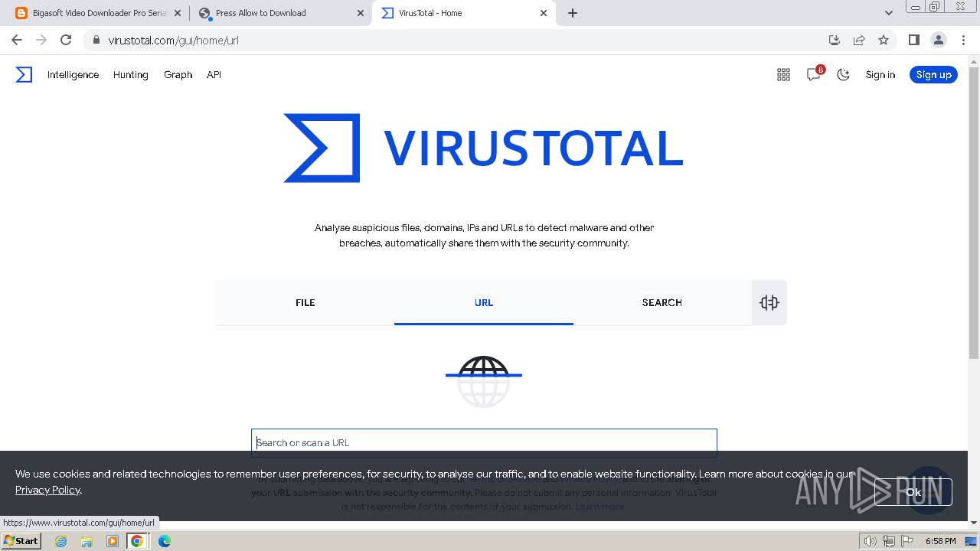This screenshot has height=551, width=980.
Task: Open the Hunting menu item
Action: pyautogui.click(x=130, y=74)
